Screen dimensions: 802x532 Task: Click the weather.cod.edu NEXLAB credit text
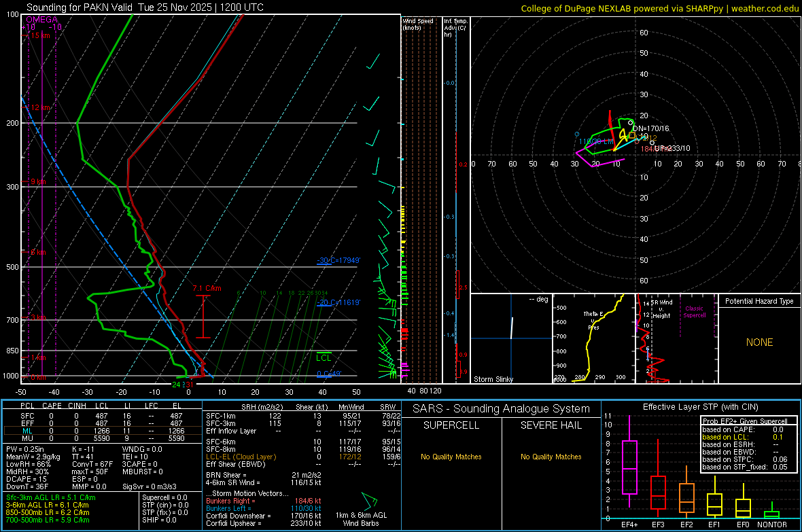coord(659,8)
